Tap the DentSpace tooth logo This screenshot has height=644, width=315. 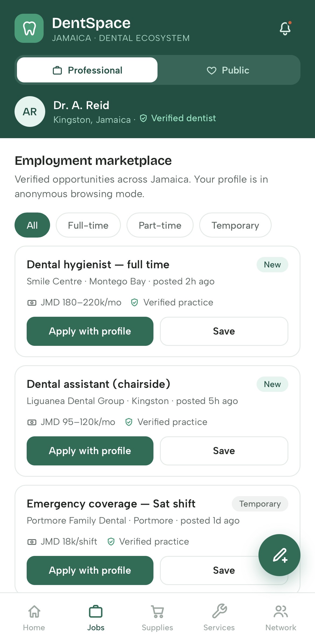click(29, 28)
